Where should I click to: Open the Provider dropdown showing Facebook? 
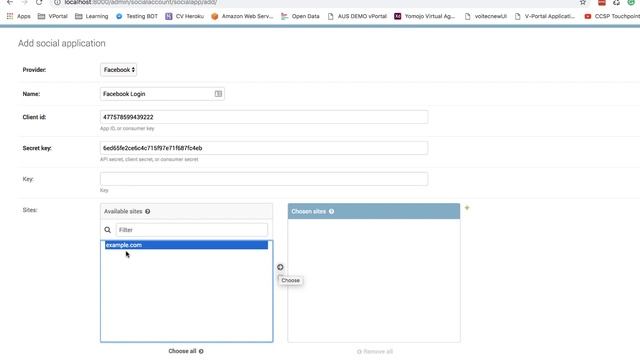118,70
